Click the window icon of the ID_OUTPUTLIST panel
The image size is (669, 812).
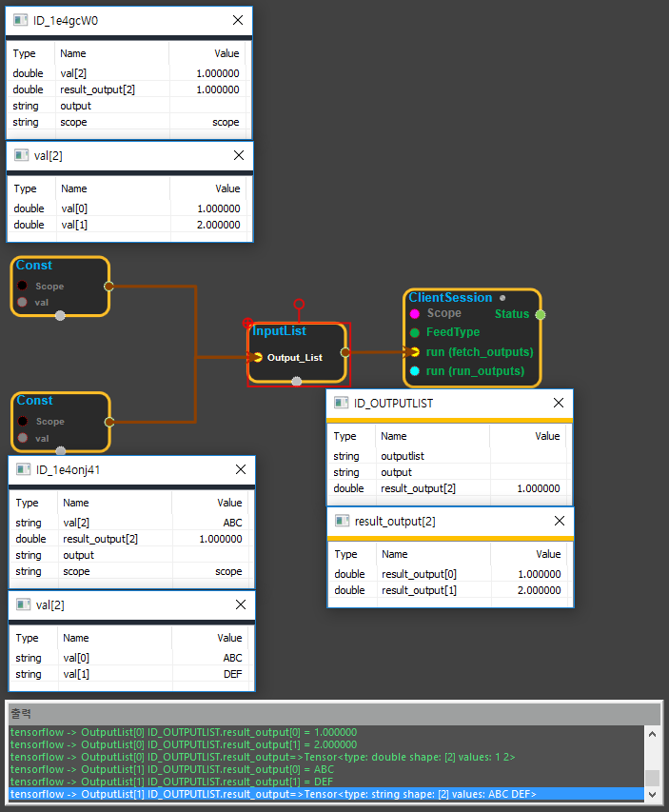pos(342,403)
